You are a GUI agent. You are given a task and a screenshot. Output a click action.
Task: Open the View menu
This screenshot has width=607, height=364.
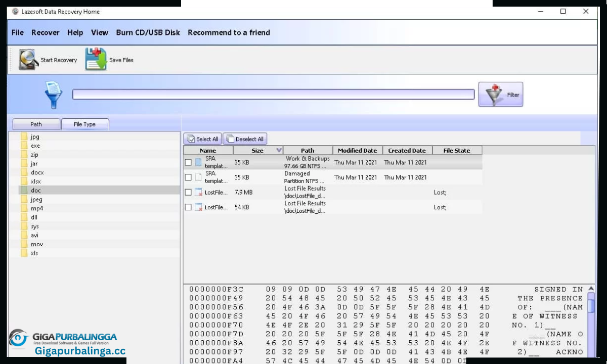(x=100, y=32)
